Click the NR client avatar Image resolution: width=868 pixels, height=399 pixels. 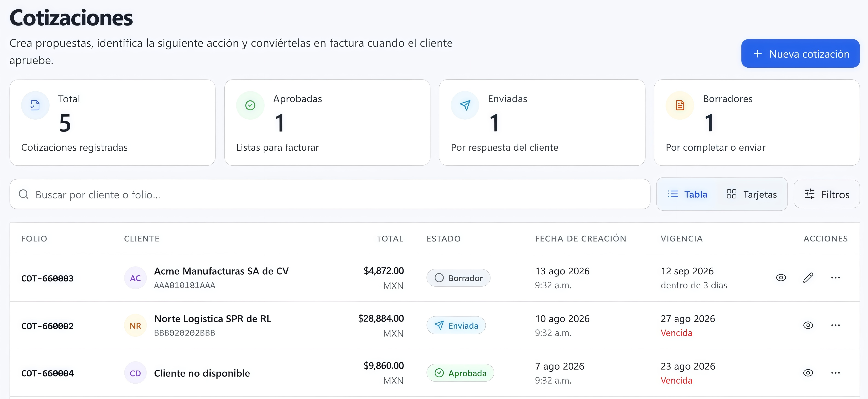click(135, 326)
